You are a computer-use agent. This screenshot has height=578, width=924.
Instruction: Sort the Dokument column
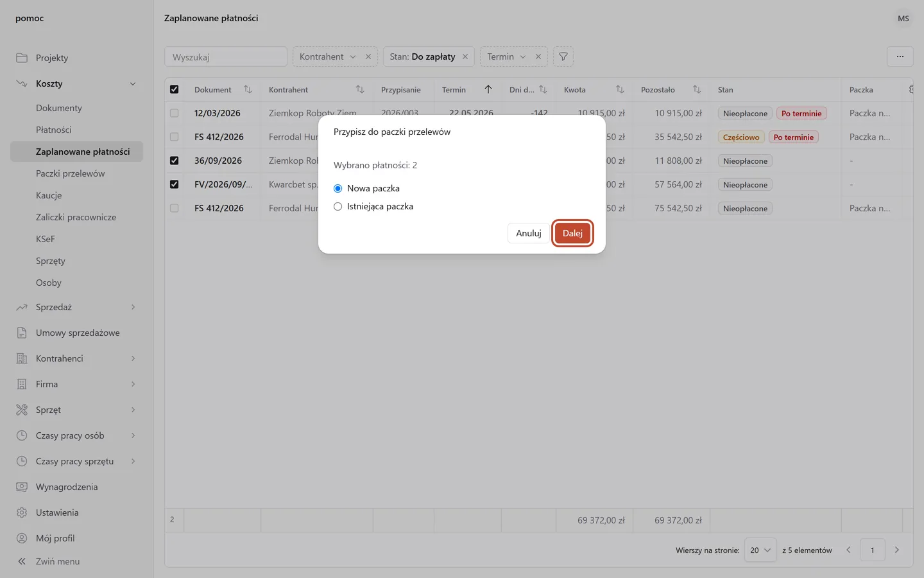click(248, 89)
